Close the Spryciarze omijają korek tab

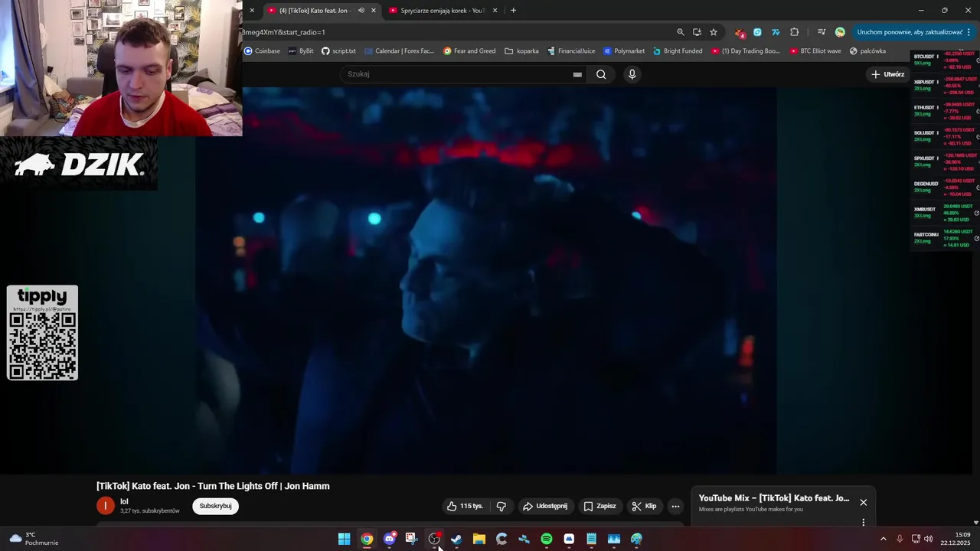[495, 11]
